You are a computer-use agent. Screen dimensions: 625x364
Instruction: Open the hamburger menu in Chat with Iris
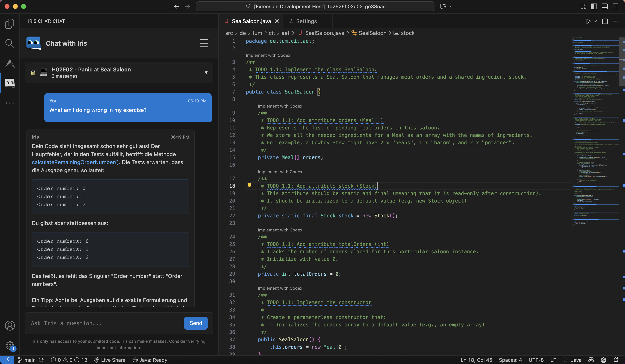204,43
